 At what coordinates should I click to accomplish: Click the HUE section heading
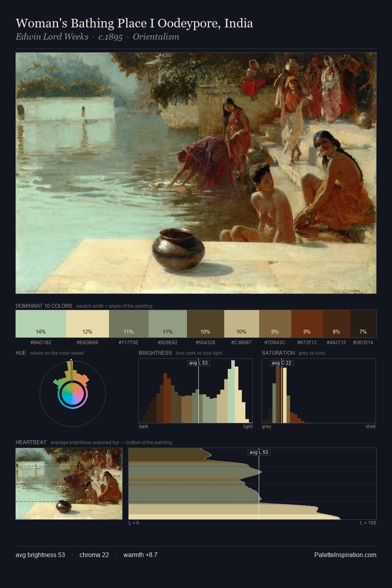pyautogui.click(x=21, y=353)
